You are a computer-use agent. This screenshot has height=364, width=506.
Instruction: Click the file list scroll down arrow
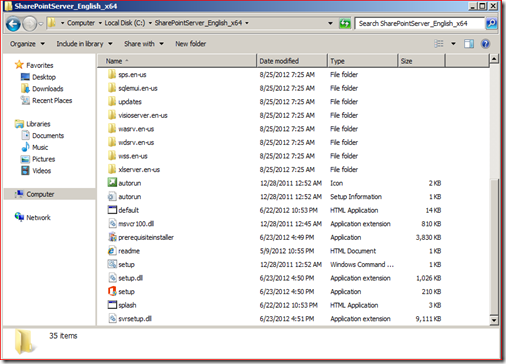[x=494, y=320]
